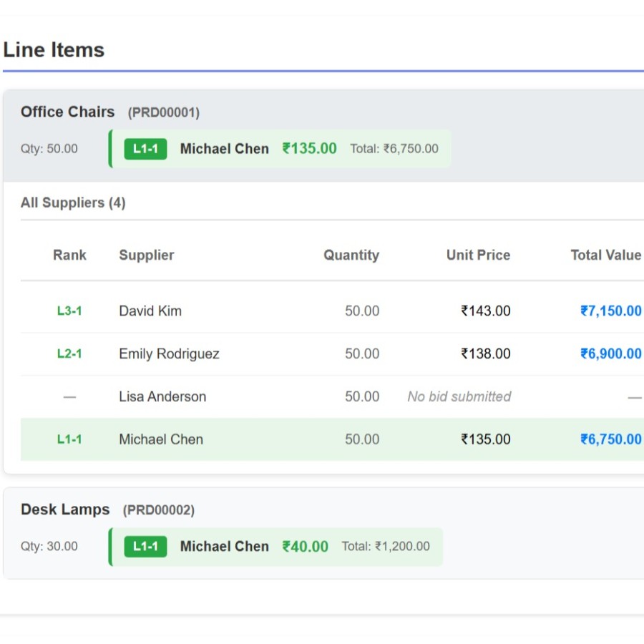This screenshot has height=644, width=644.
Task: Open David Kim's ₹7,150.00 total value
Action: tap(610, 311)
